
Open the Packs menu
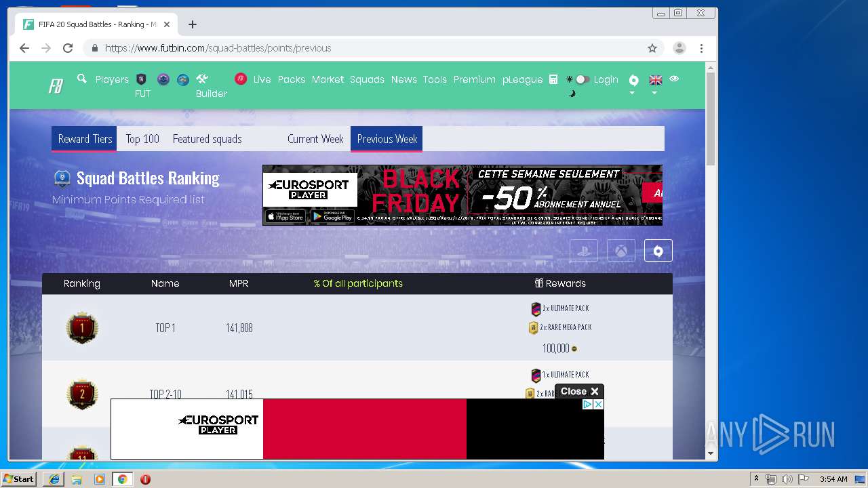click(x=292, y=79)
